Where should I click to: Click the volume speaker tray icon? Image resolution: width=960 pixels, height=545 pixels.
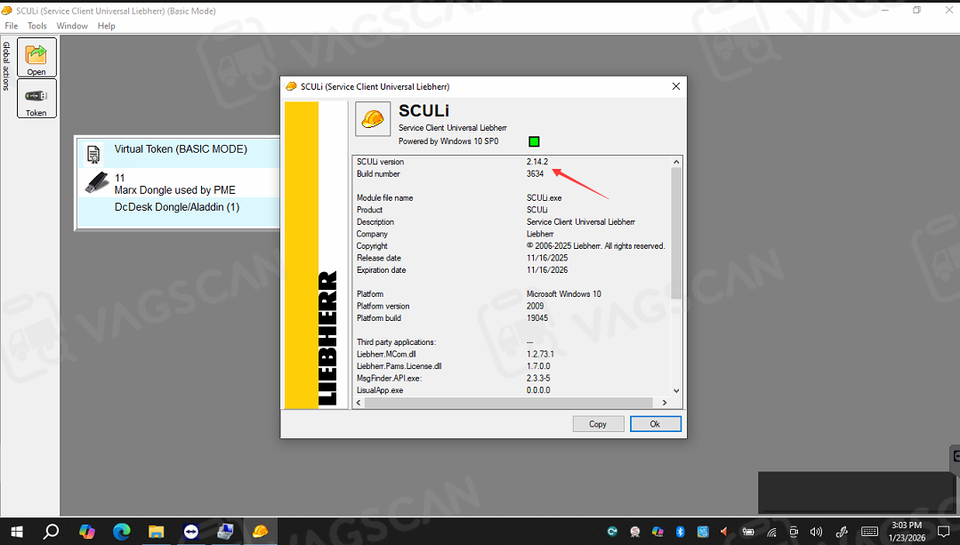click(x=816, y=532)
